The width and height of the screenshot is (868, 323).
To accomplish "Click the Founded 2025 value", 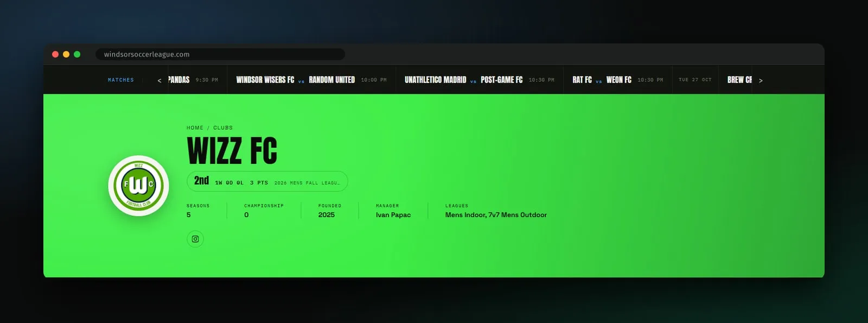I will click(x=327, y=215).
